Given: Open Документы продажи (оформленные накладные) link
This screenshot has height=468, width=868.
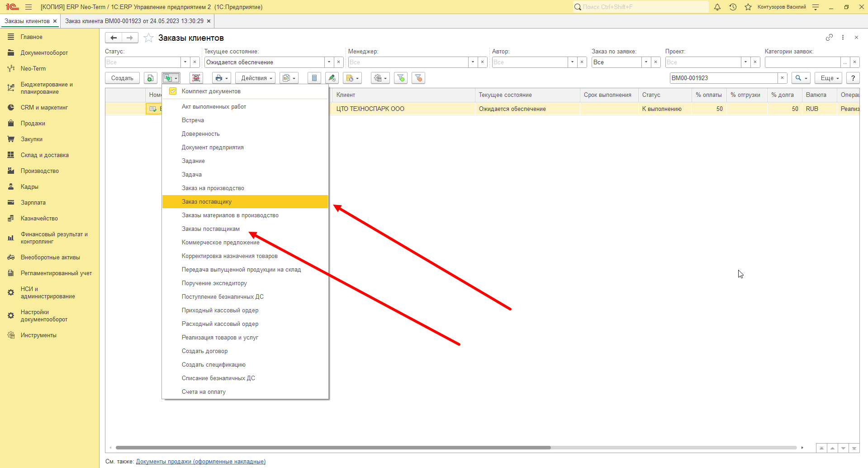Looking at the screenshot, I should (201, 462).
